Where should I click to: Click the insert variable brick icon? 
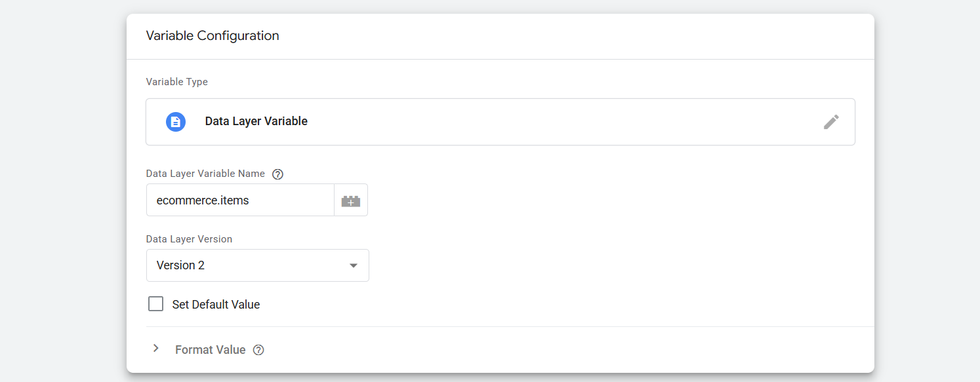(351, 201)
